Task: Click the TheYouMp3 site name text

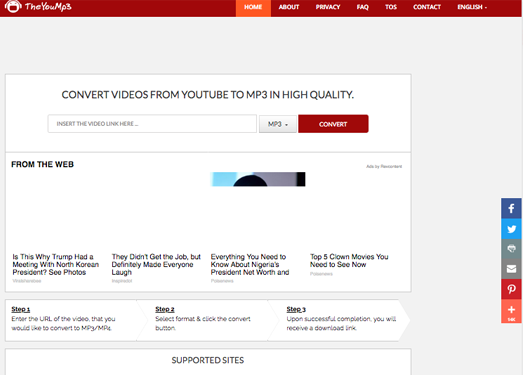Action: click(x=48, y=7)
